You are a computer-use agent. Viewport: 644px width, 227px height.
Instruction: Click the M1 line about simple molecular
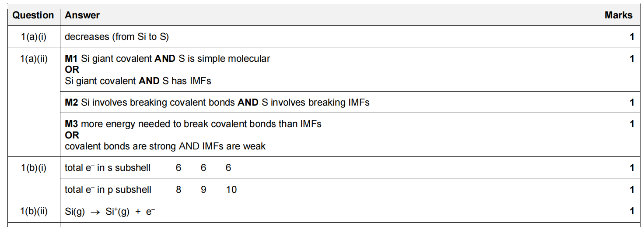[167, 58]
